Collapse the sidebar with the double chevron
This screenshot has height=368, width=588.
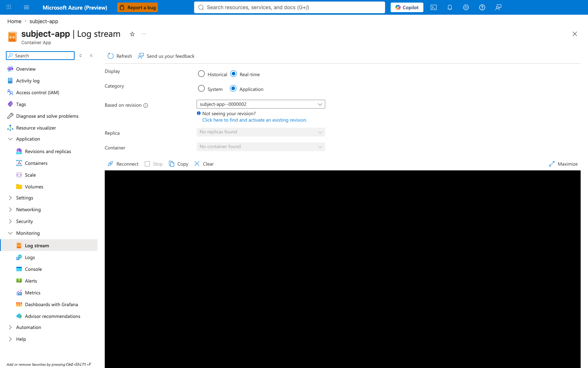click(x=92, y=56)
